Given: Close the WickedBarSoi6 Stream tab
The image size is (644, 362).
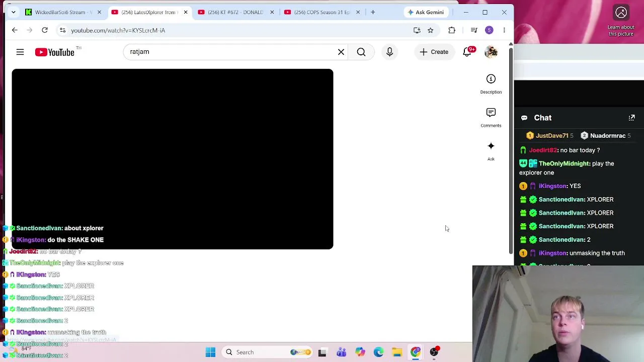Looking at the screenshot, I should pyautogui.click(x=99, y=12).
